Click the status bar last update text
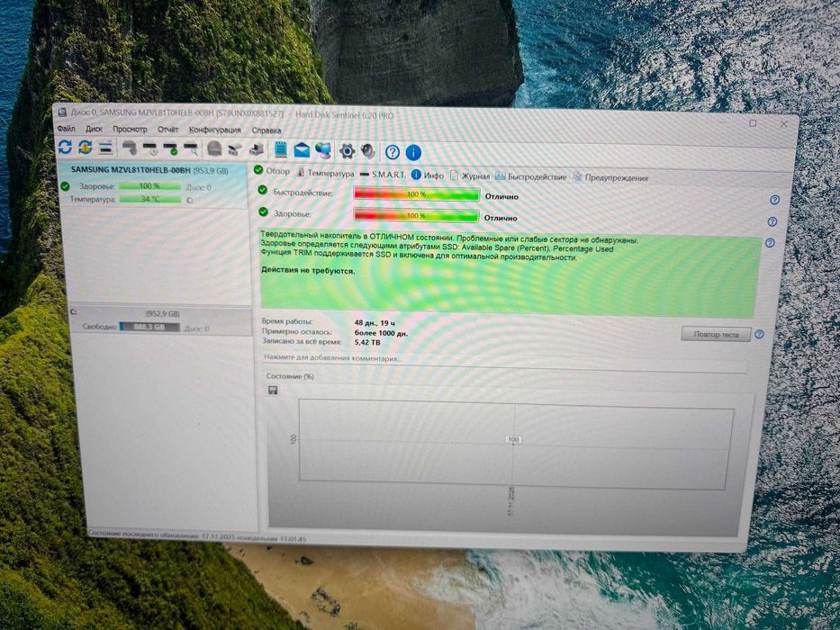 pos(197,536)
